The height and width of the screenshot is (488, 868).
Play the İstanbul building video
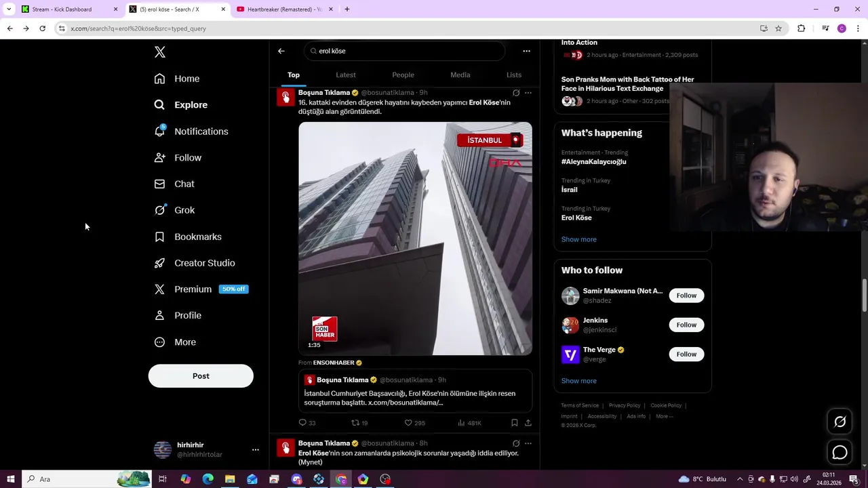tap(415, 239)
